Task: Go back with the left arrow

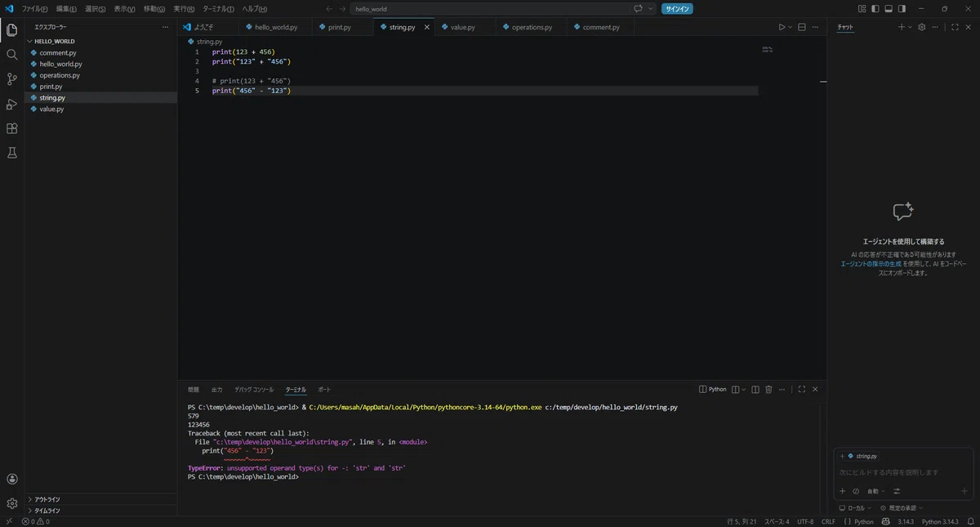Action: click(329, 9)
